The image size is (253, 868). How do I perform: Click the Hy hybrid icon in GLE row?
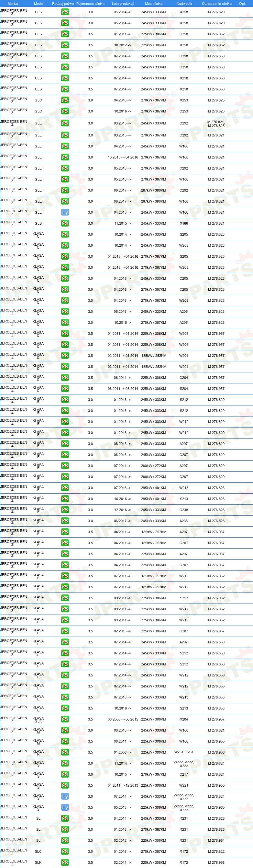(x=65, y=212)
